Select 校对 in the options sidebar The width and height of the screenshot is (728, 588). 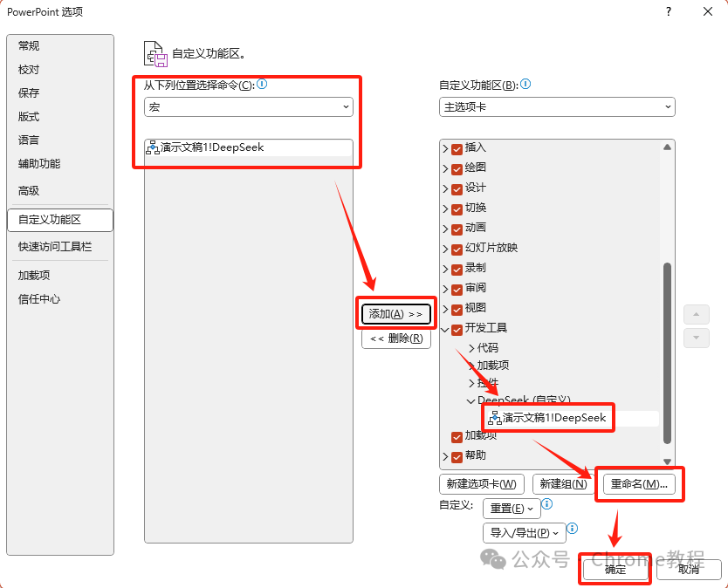coord(60,70)
